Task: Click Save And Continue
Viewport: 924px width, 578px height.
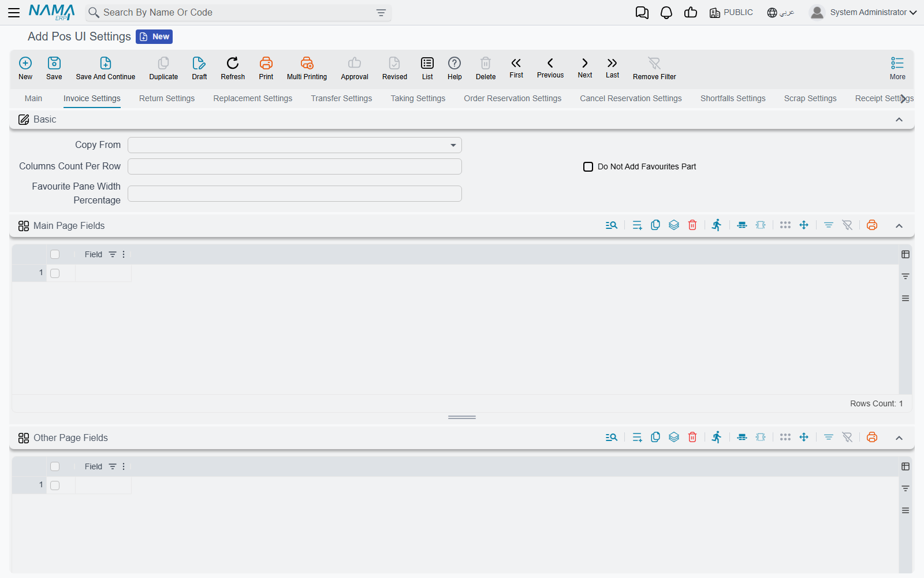Action: click(106, 68)
